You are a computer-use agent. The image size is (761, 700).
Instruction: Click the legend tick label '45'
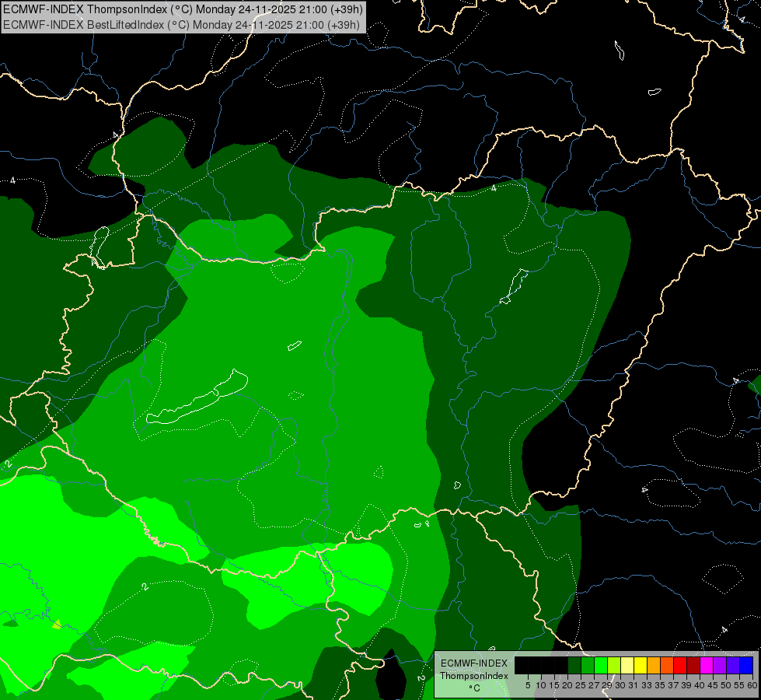pos(713,685)
